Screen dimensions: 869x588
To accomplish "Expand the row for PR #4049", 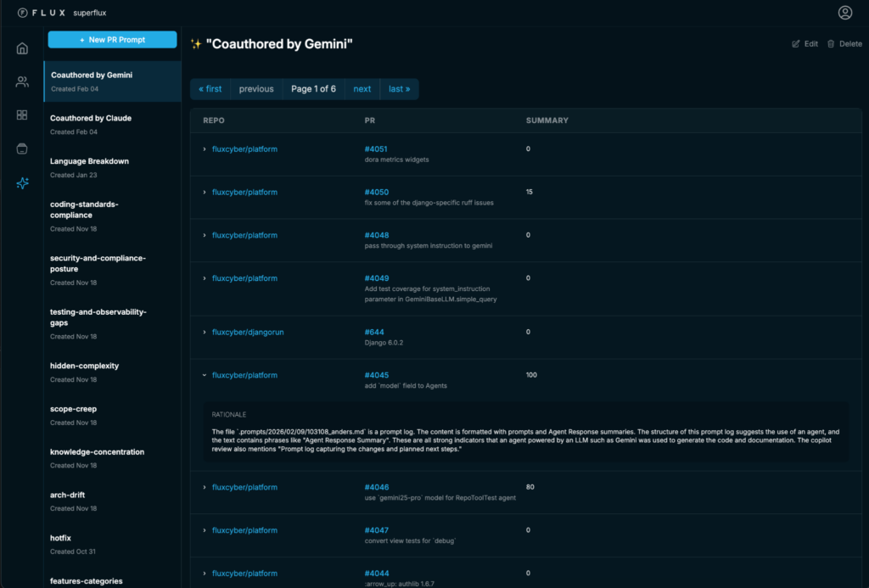I will coord(205,278).
